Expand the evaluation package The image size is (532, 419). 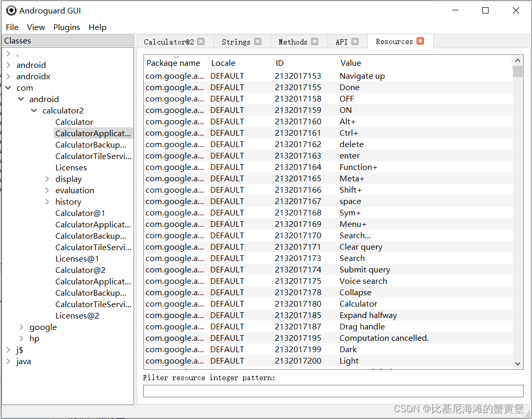47,190
